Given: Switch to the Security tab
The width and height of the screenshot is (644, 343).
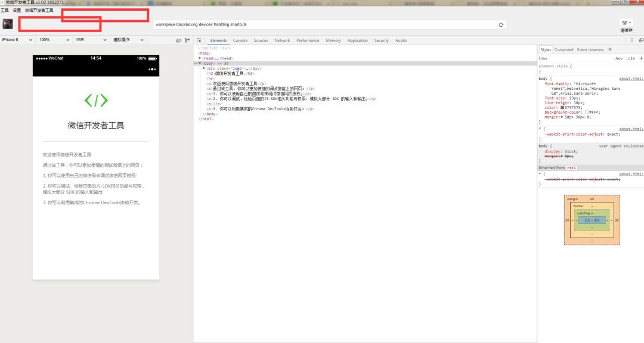Looking at the screenshot, I should [x=381, y=40].
